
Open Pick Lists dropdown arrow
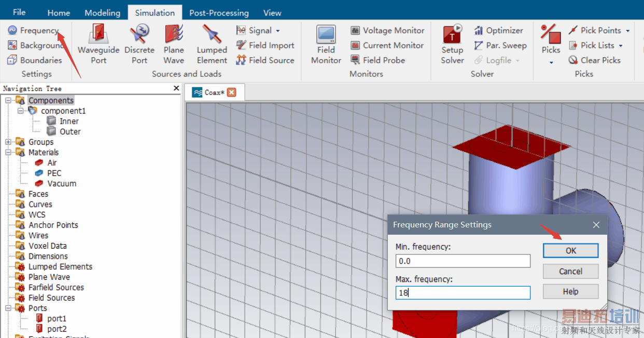pyautogui.click(x=620, y=46)
